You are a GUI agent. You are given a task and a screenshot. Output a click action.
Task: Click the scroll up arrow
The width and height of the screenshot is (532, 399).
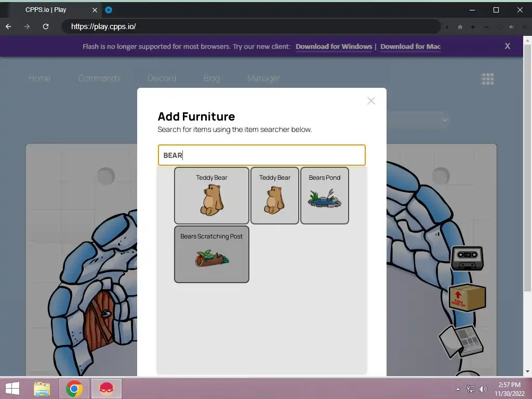(x=527, y=40)
